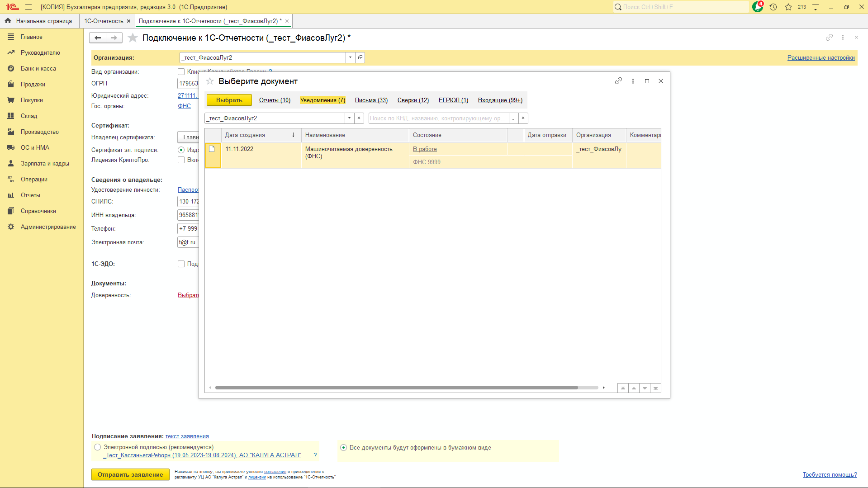Open the history clock icon in title bar
This screenshot has height=488, width=868.
pyautogui.click(x=773, y=7)
